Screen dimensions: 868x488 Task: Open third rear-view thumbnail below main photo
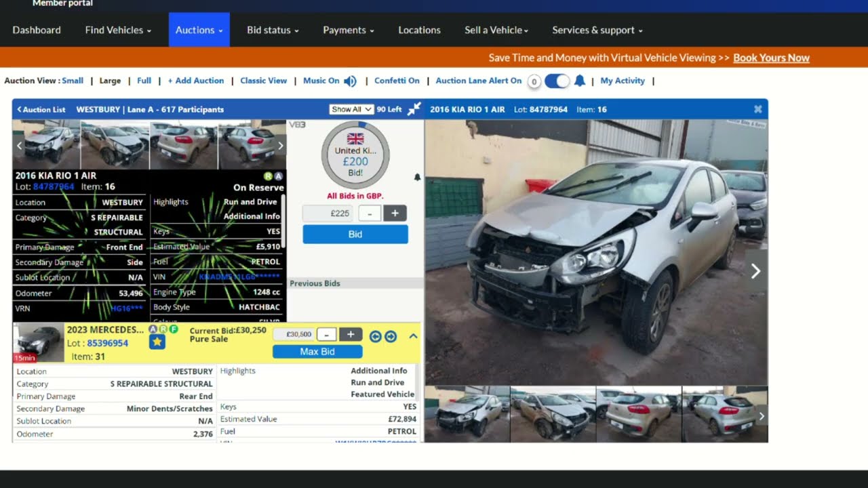click(x=639, y=414)
